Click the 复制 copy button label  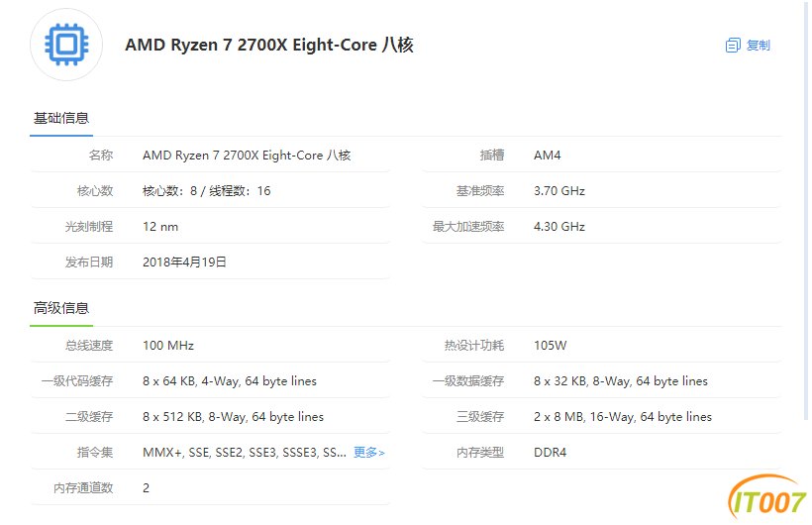[x=759, y=46]
